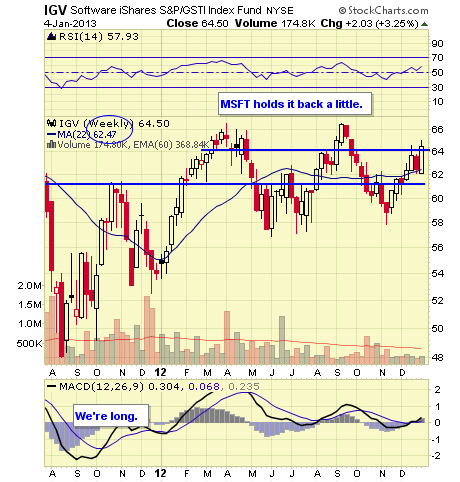Viewport: 460px width, 482px height.
Task: Click the 12 year marker on MACD axis
Action: (160, 473)
